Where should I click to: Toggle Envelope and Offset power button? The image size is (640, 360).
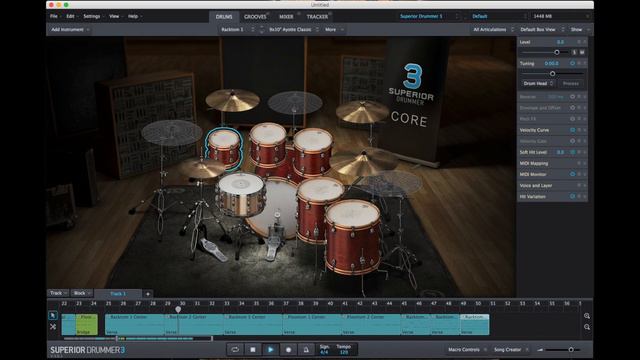572,108
